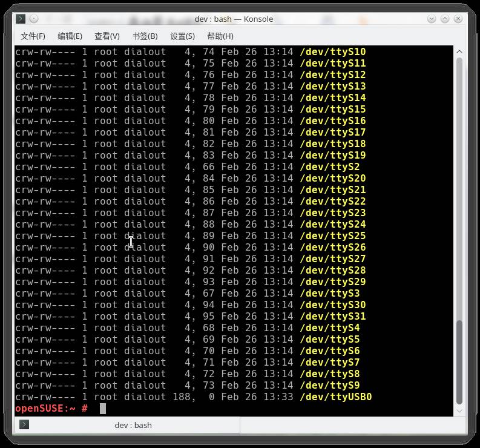Click the /dev/ttyS22 entry
Screen dimensions: 480x448
pyautogui.click(x=333, y=202)
